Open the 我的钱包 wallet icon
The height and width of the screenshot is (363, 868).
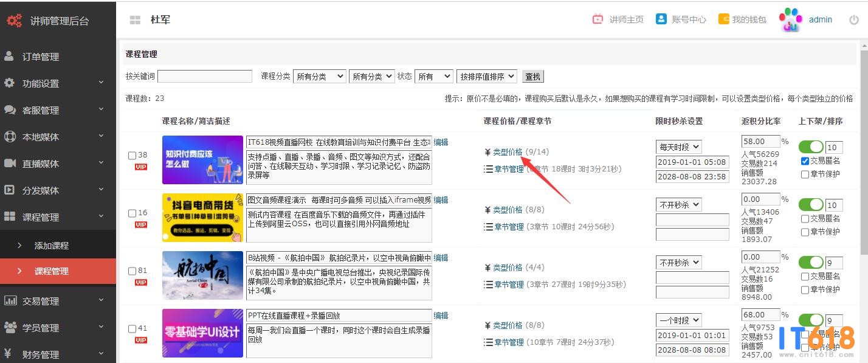(x=723, y=19)
